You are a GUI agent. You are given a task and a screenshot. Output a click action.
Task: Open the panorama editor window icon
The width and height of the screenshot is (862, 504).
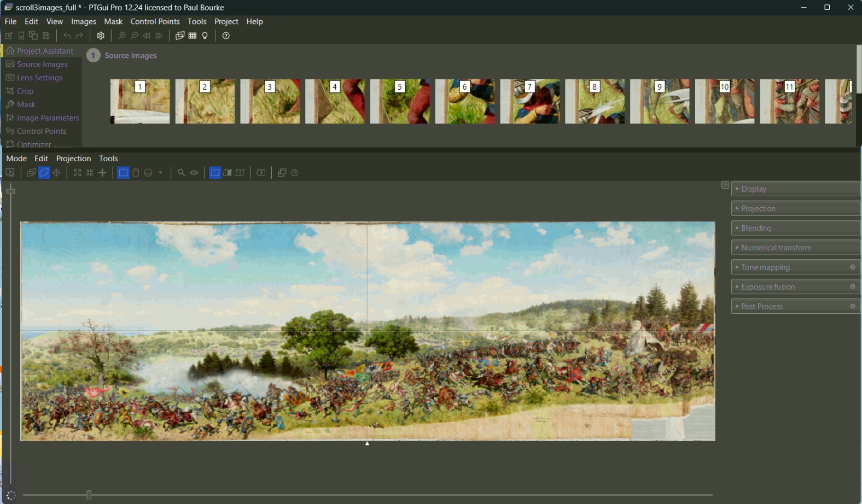point(180,36)
